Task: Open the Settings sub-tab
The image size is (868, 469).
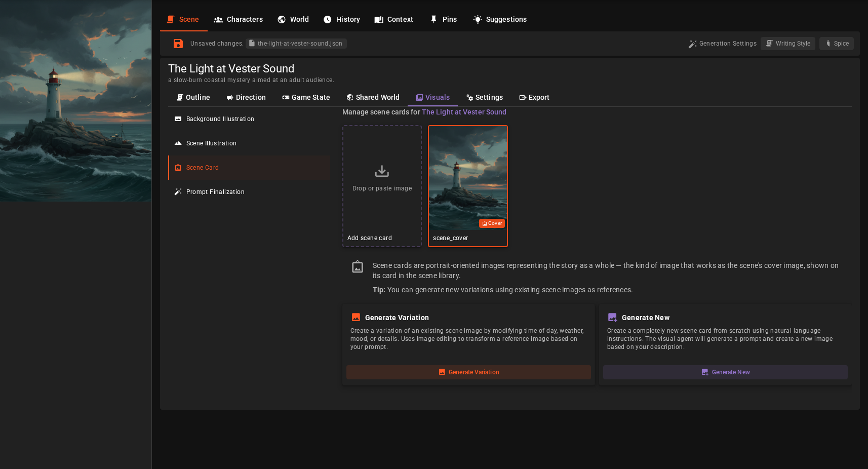Action: point(485,97)
